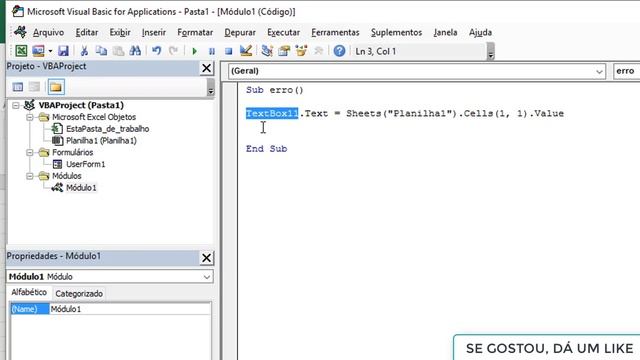Image resolution: width=640 pixels, height=360 pixels.
Task: Select the Microsoft Excel Objetos folder label
Action: pos(94,117)
